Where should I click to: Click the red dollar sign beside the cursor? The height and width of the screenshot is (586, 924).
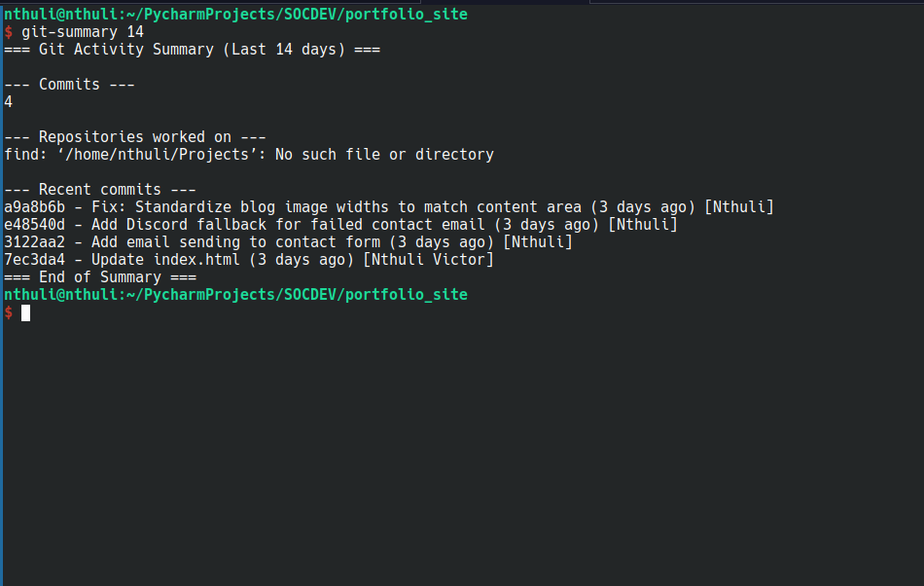(x=8, y=312)
